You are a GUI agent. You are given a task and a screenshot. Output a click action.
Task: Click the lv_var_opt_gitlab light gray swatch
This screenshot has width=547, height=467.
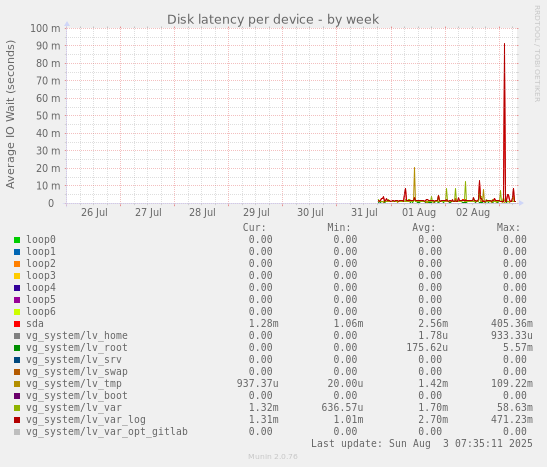17,432
